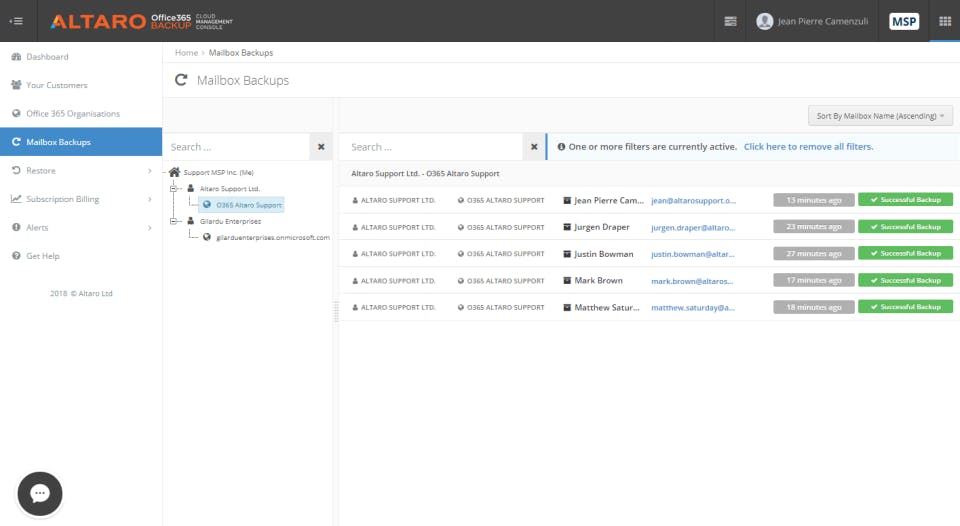Click the 13 minutes ago timestamp
Viewport: 960px width, 526px height.
coord(814,200)
